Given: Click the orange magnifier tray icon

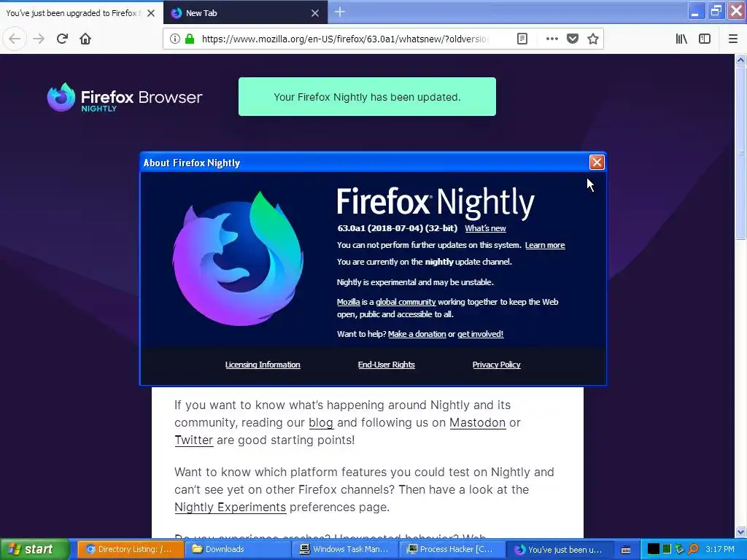Looking at the screenshot, I should point(693,549).
